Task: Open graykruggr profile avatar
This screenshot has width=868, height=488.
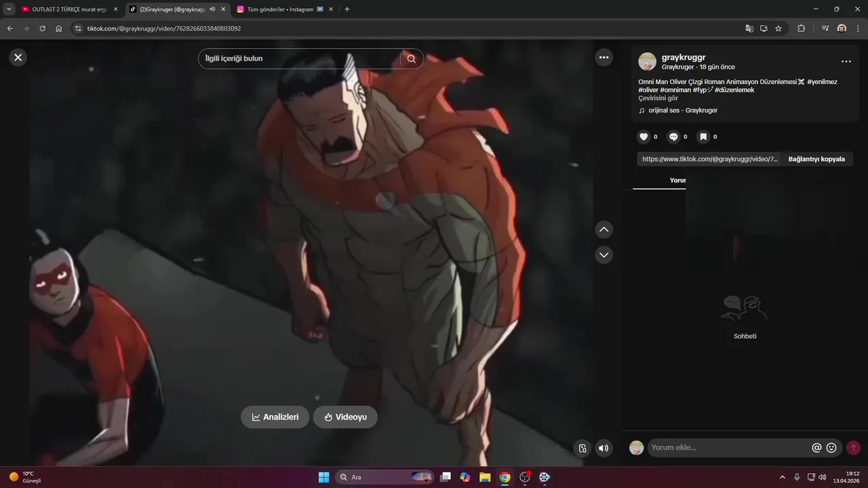Action: 648,62
